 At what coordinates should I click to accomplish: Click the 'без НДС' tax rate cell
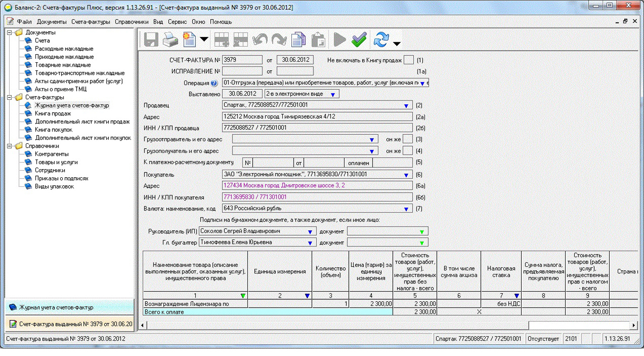[501, 304]
